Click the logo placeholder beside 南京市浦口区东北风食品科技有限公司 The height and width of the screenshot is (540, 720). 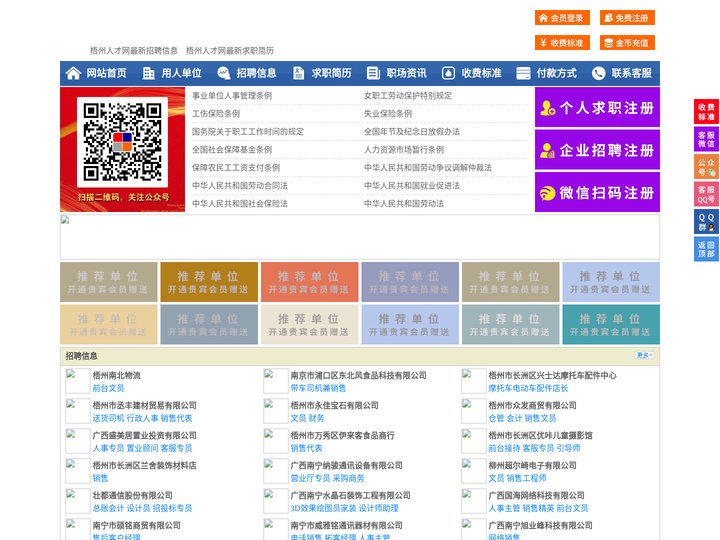[276, 381]
